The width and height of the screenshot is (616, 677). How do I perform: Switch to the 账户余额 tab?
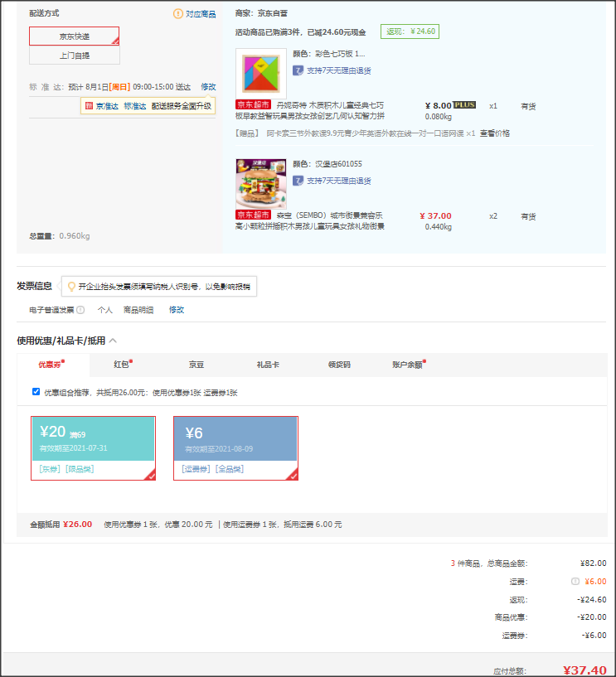click(x=409, y=365)
